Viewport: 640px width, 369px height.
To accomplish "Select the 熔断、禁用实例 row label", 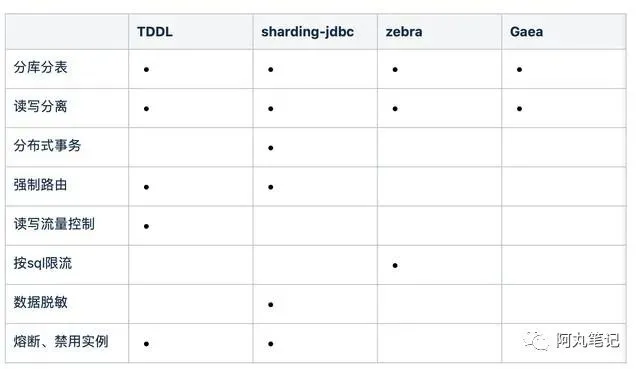I will tap(61, 342).
